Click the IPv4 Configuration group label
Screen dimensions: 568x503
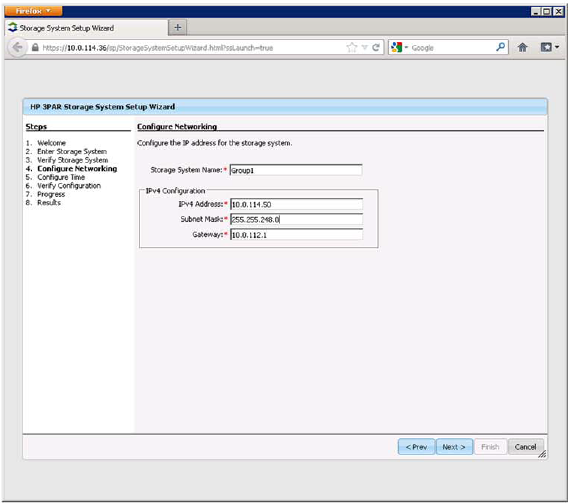175,190
